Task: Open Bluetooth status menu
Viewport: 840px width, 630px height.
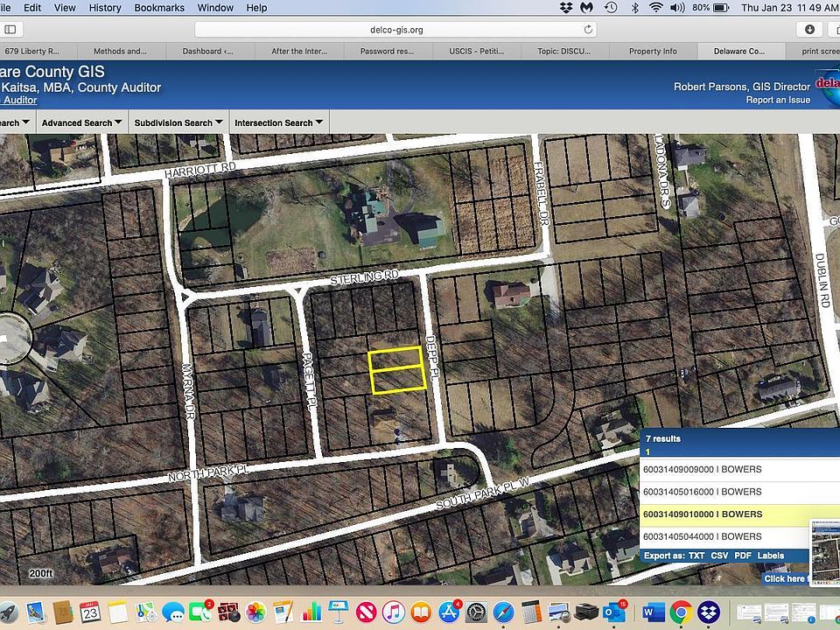Action: tap(635, 8)
